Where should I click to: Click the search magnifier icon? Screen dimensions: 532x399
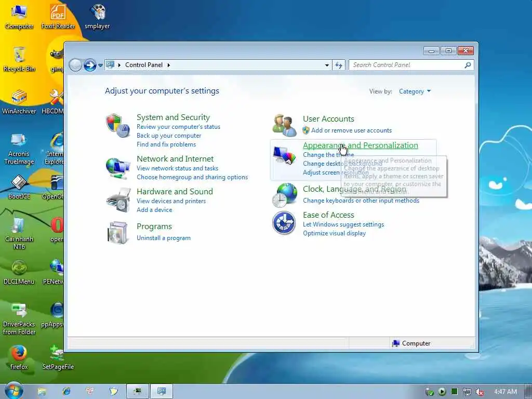click(x=468, y=65)
